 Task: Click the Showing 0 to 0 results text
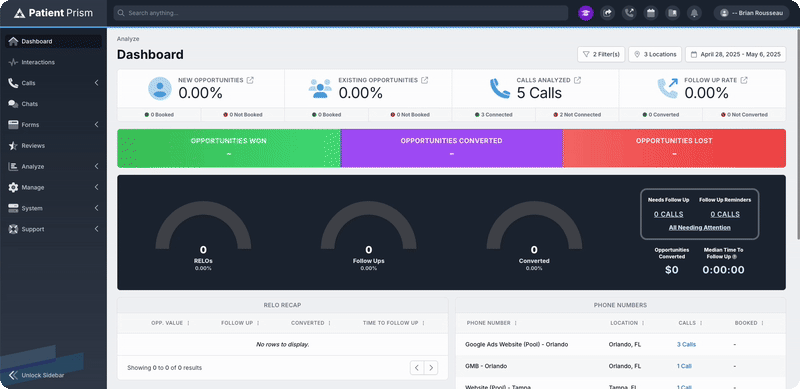click(164, 368)
